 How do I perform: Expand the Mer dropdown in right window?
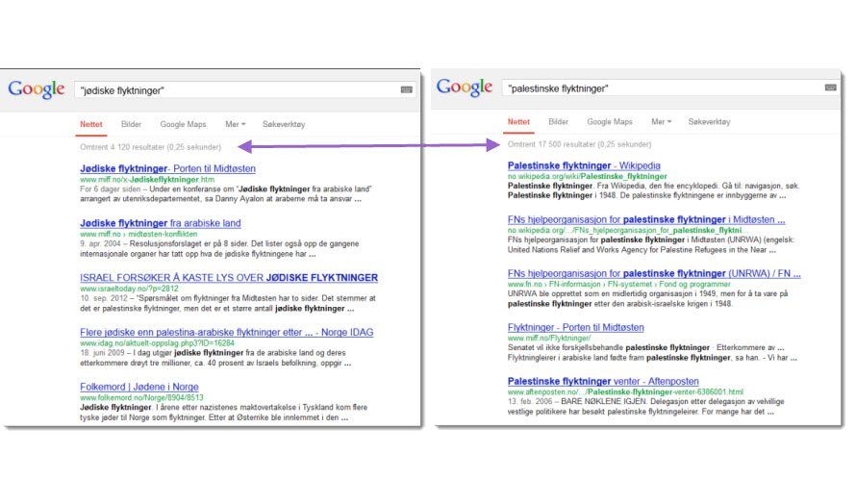(x=661, y=122)
